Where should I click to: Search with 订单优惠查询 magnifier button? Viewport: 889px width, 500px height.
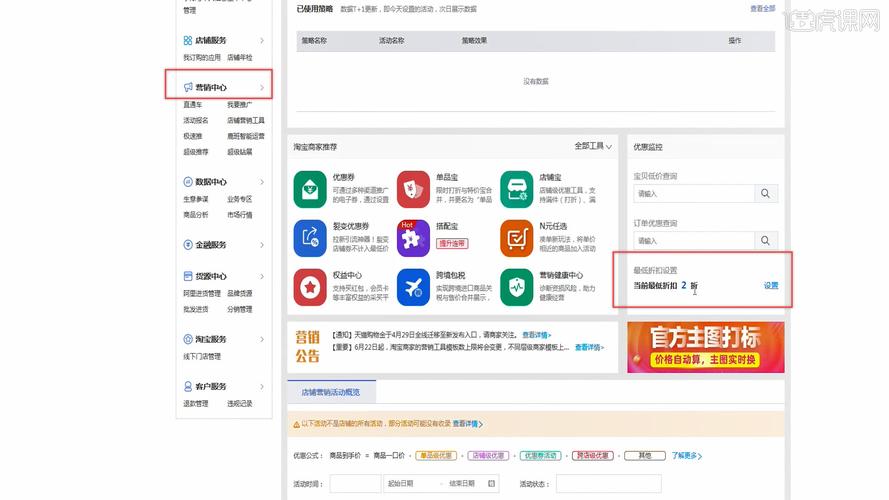[765, 241]
